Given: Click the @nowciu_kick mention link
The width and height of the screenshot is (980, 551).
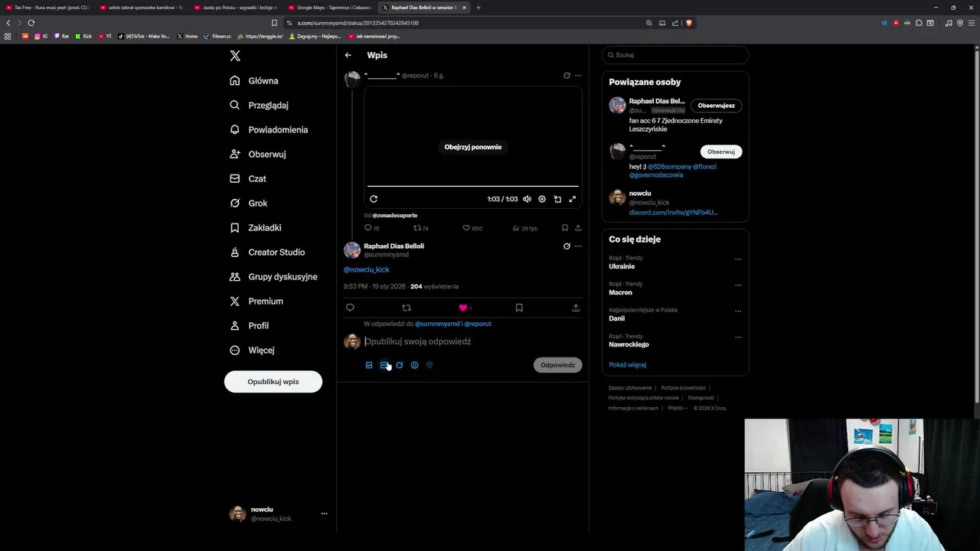Looking at the screenshot, I should coord(366,269).
